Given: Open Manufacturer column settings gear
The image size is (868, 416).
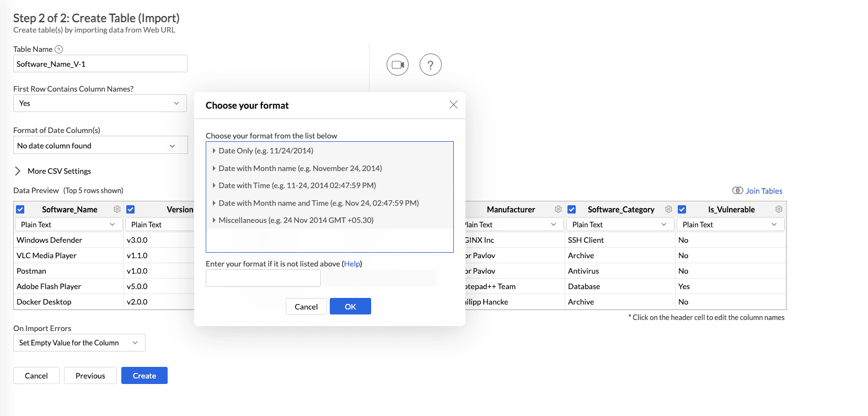Looking at the screenshot, I should (x=558, y=210).
